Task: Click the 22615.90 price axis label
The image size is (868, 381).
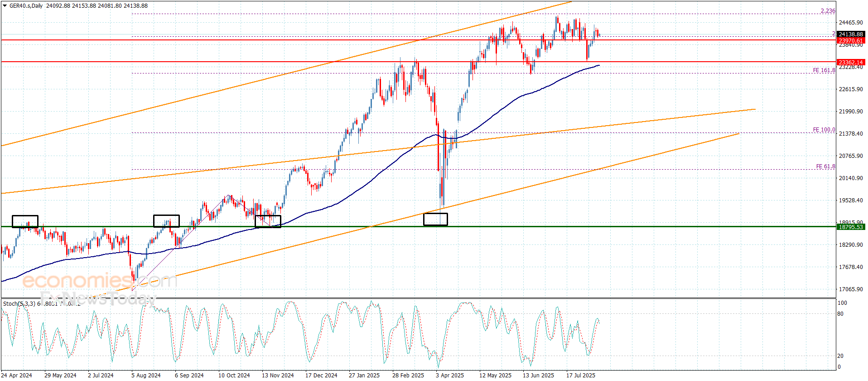Action: (851, 89)
